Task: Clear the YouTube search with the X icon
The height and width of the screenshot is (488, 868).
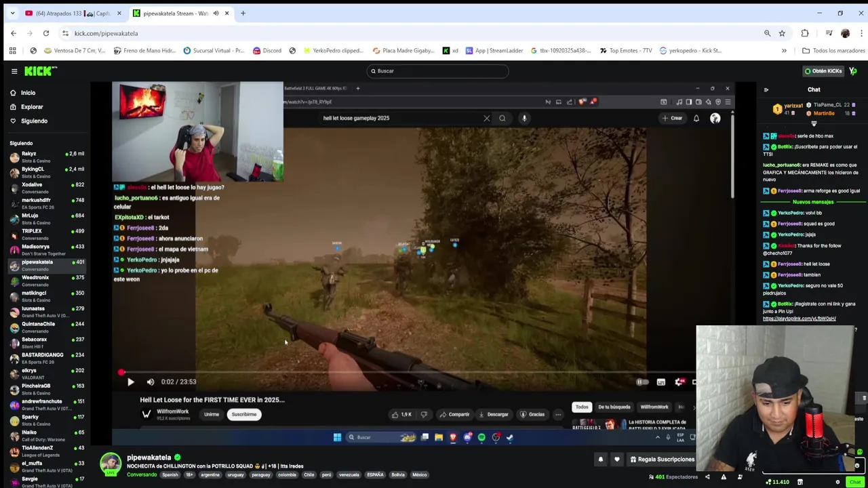Action: [486, 119]
